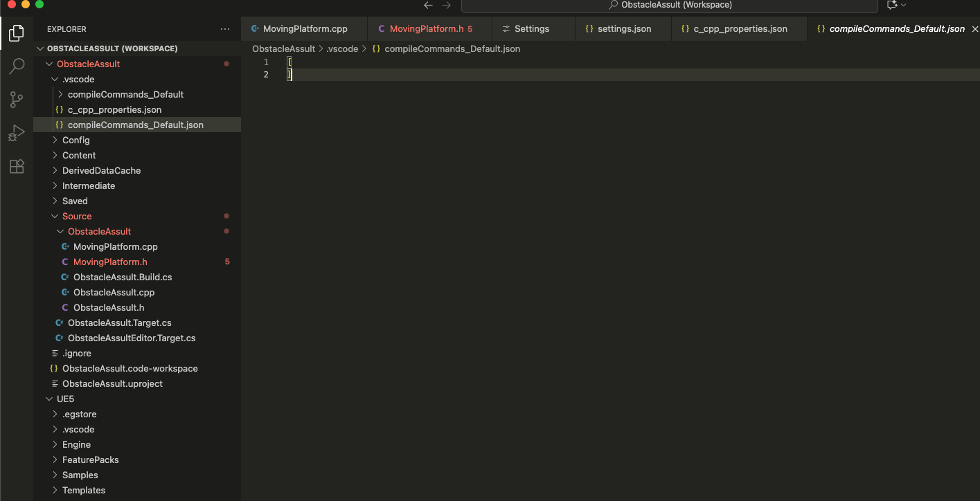Open the Explorer view in the activity bar

pyautogui.click(x=17, y=33)
